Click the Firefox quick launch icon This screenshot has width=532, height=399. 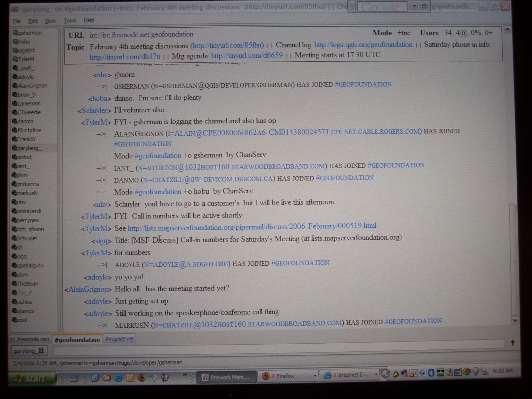(x=142, y=378)
